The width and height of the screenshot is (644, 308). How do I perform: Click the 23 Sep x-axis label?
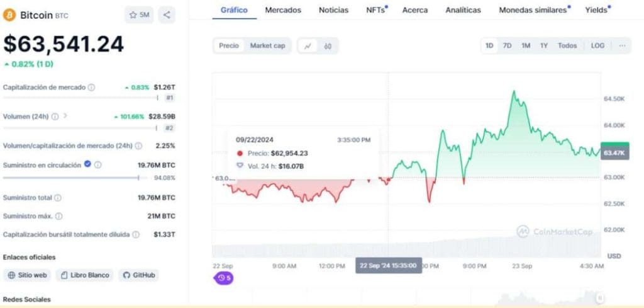click(522, 266)
